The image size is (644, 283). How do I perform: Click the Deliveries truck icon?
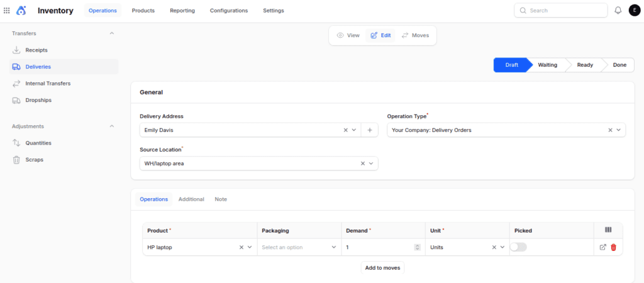16,67
